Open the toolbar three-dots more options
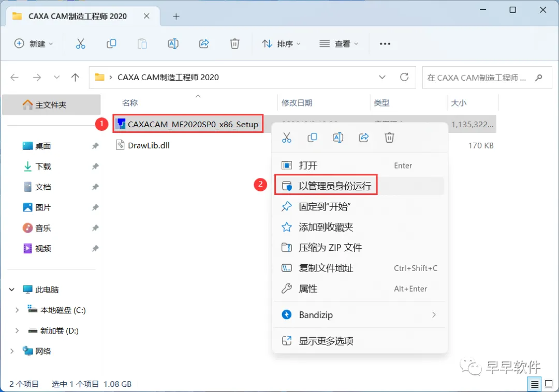 (x=385, y=44)
